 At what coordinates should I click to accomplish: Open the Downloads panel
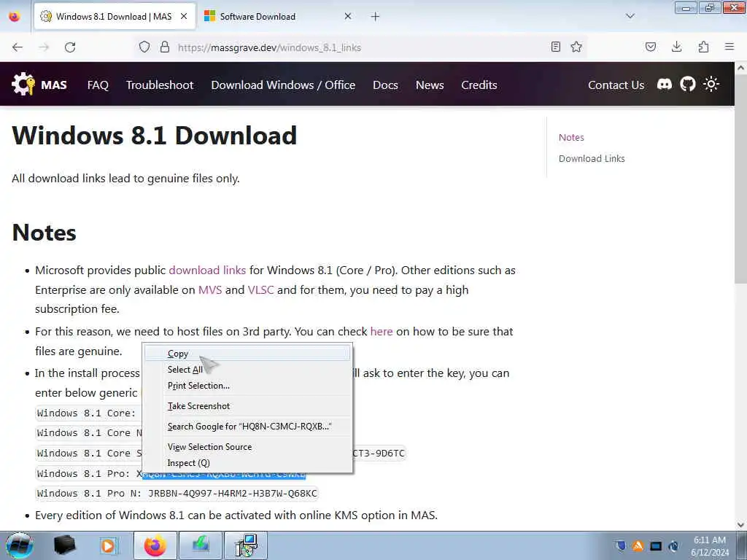pos(676,47)
